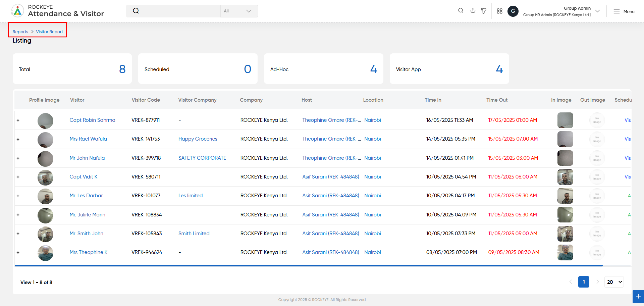Screen dimensions: 644x306
Task: Expand the Capt Robin Sahrma row
Action: (18, 120)
